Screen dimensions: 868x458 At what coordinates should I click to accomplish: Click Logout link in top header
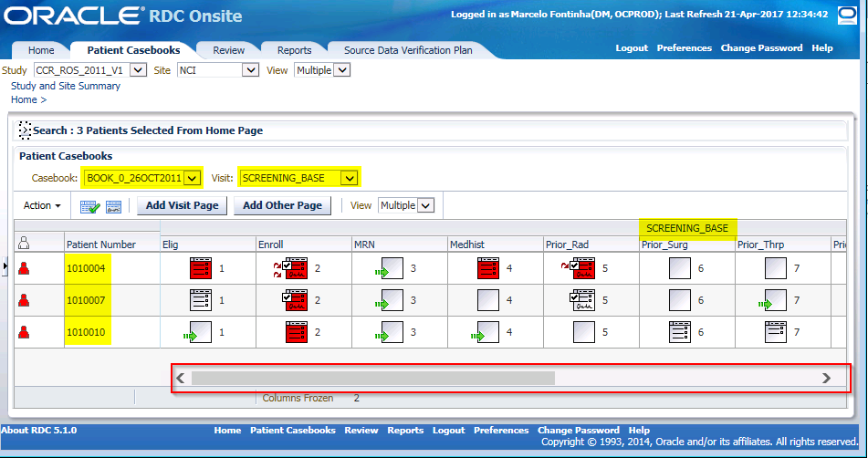pos(632,48)
